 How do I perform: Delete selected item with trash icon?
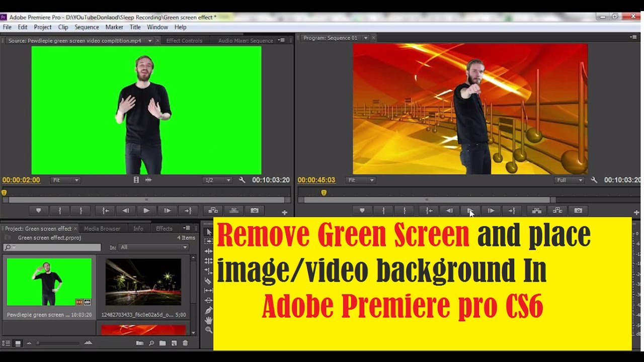pyautogui.click(x=185, y=343)
